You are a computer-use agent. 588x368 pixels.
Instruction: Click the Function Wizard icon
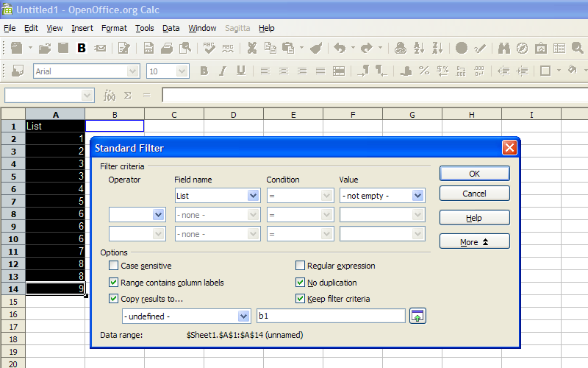pyautogui.click(x=109, y=96)
